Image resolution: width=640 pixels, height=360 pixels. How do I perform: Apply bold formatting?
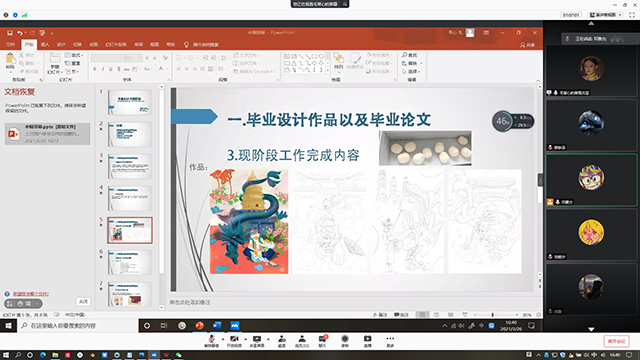95,69
